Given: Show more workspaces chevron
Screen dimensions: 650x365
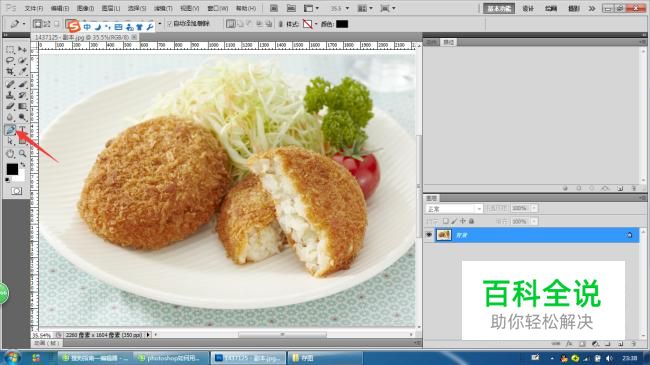Looking at the screenshot, I should (x=592, y=8).
